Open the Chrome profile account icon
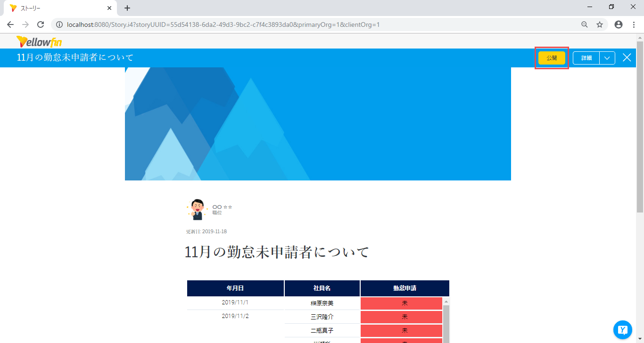The width and height of the screenshot is (644, 343). pos(619,24)
